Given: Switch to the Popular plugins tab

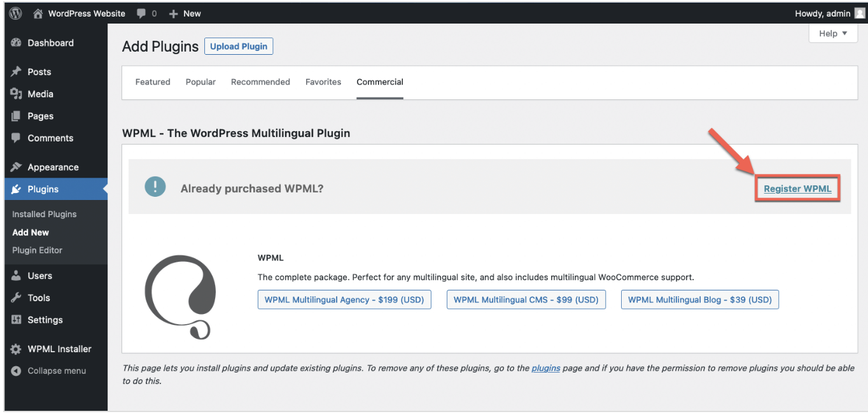Looking at the screenshot, I should point(200,82).
